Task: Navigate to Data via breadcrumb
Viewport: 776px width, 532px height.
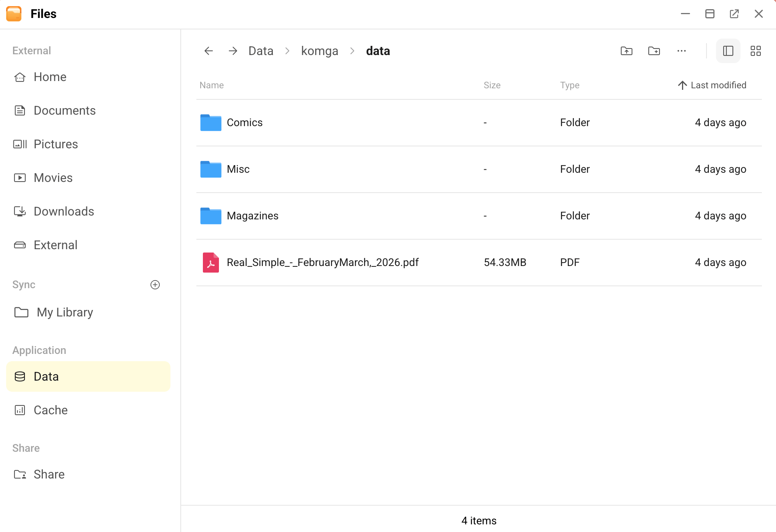Action: tap(261, 50)
